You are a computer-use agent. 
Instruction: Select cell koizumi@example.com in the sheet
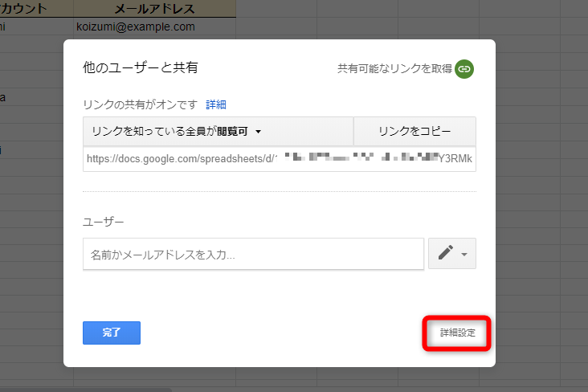154,27
